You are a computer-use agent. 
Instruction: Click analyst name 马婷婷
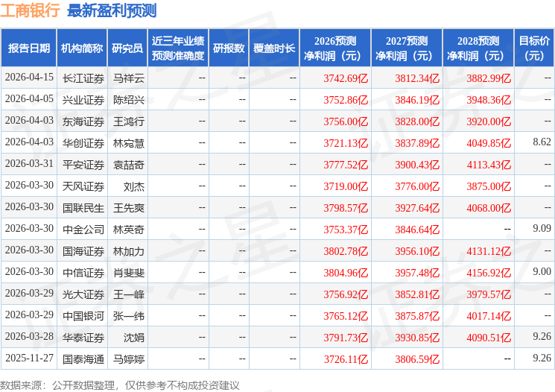[x=128, y=359]
